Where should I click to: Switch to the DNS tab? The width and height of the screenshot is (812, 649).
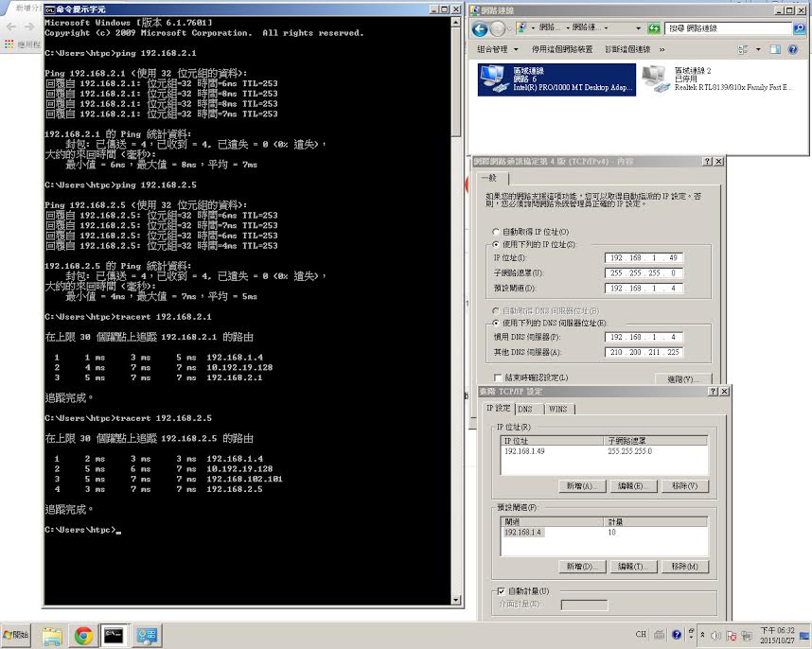pyautogui.click(x=525, y=409)
